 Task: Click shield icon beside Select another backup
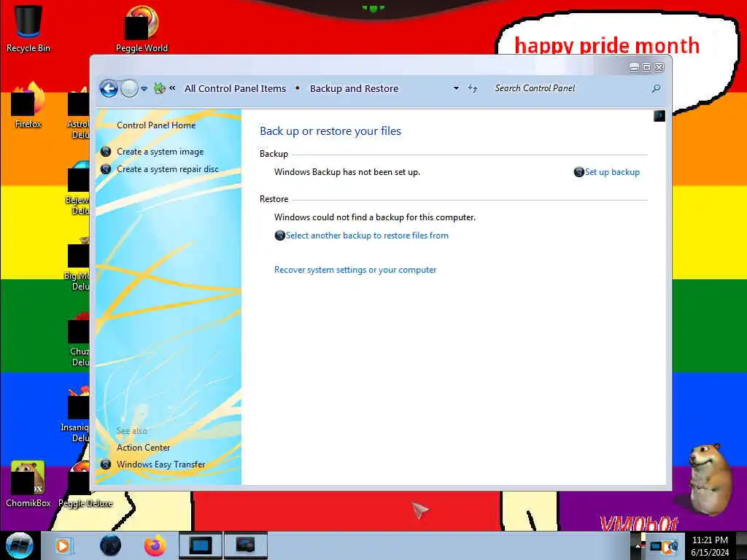click(279, 236)
